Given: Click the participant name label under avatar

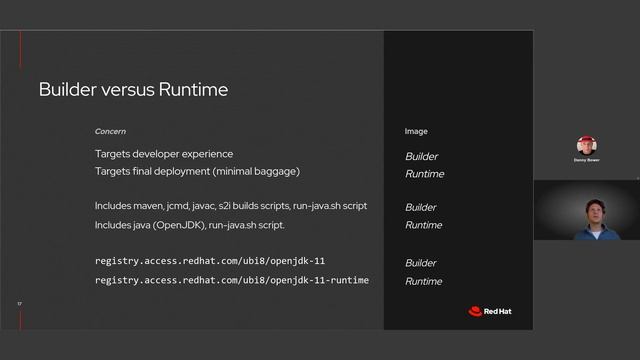Looking at the screenshot, I should pos(587,160).
